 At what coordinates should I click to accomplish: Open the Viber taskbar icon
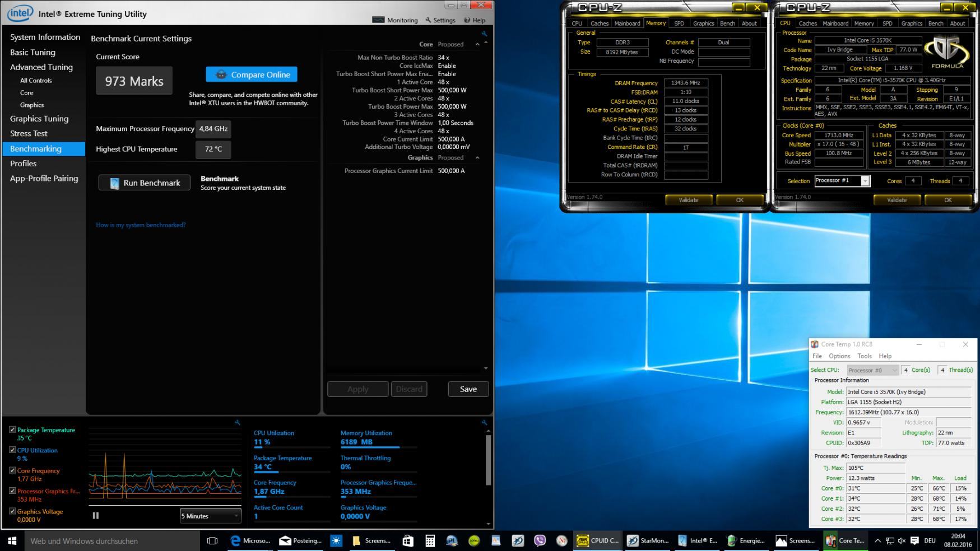click(x=540, y=541)
